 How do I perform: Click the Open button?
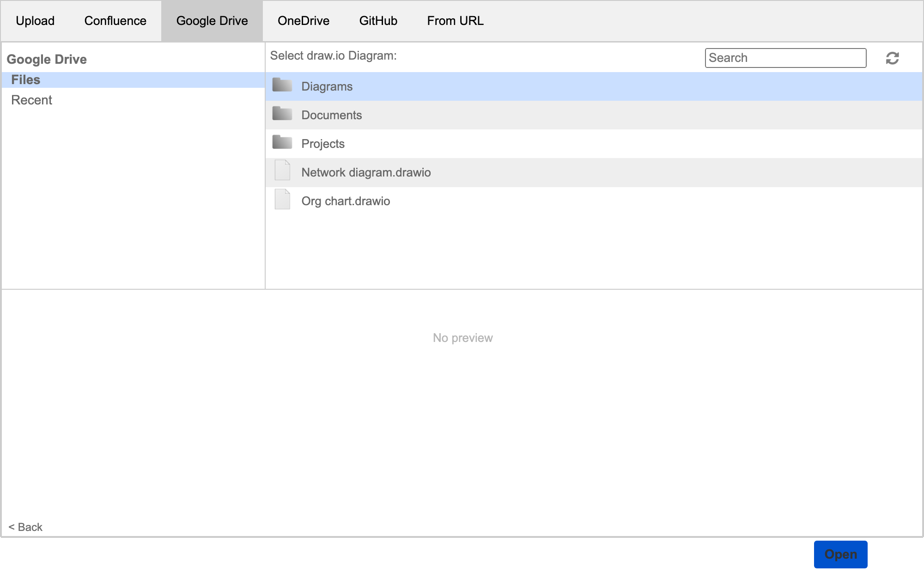point(840,554)
